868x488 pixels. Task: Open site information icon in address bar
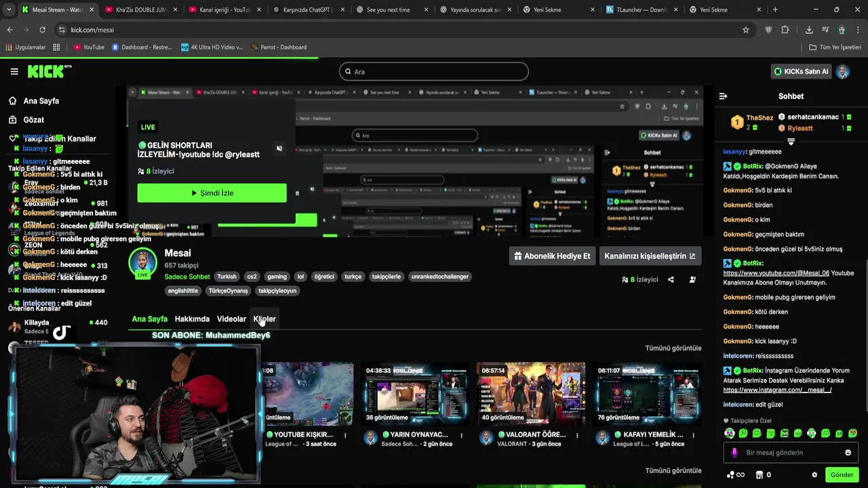pos(62,30)
